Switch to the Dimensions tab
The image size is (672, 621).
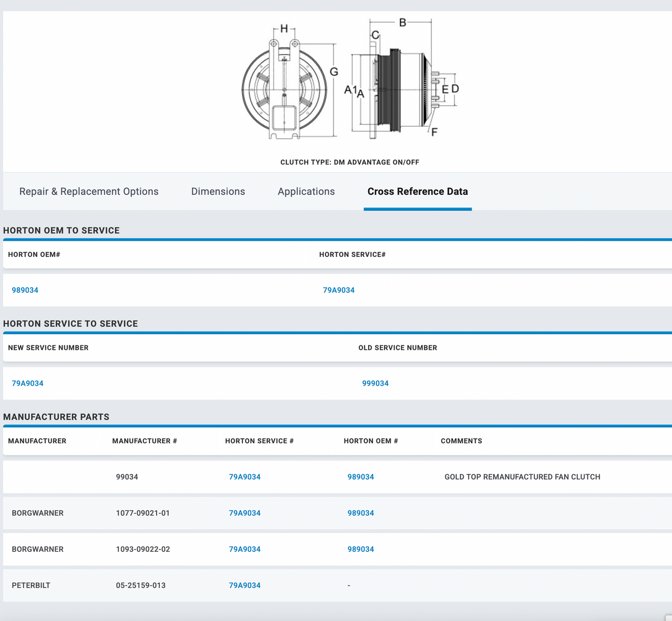tap(218, 192)
